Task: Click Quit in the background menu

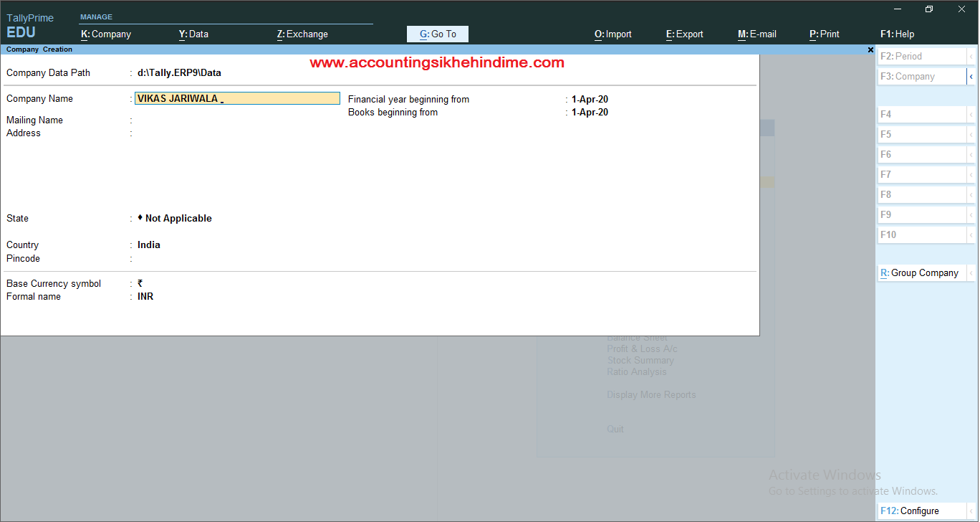Action: (x=615, y=430)
